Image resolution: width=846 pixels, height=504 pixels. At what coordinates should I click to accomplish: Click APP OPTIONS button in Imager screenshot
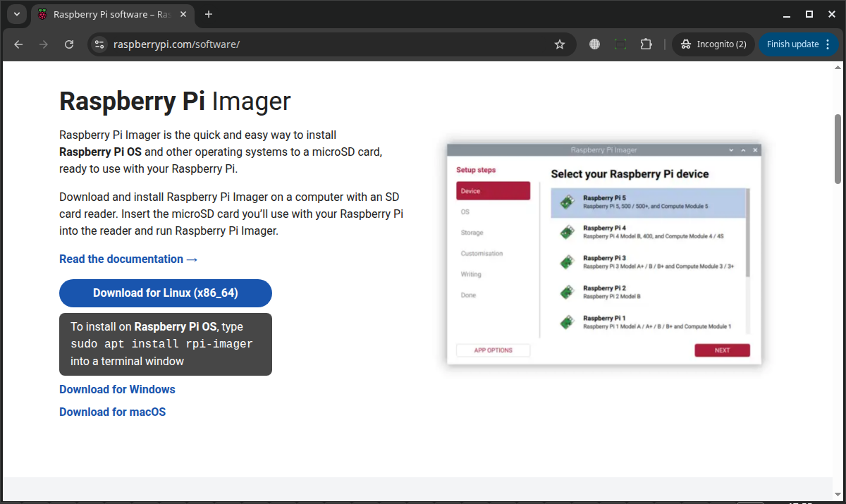pyautogui.click(x=493, y=350)
